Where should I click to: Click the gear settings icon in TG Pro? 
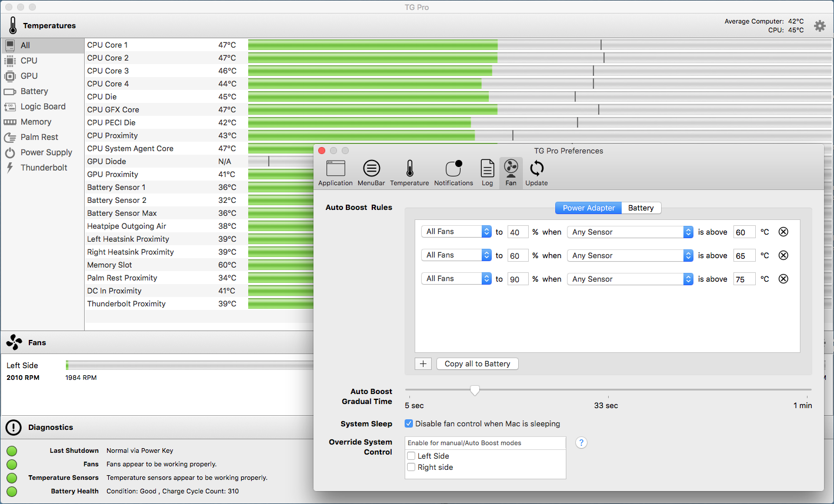819,26
